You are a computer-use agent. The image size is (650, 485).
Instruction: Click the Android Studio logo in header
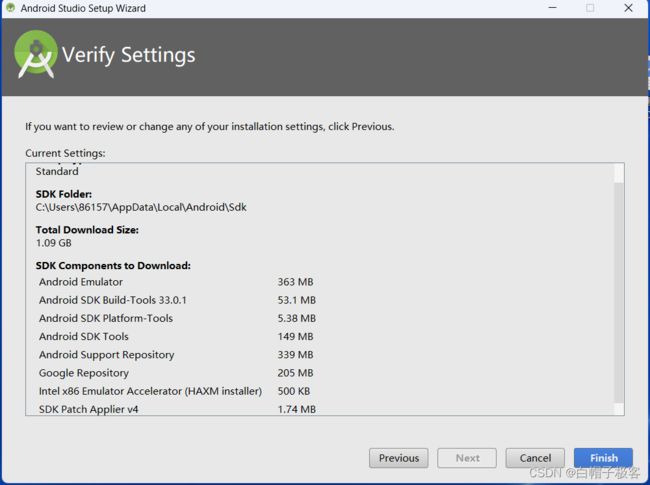coord(36,54)
